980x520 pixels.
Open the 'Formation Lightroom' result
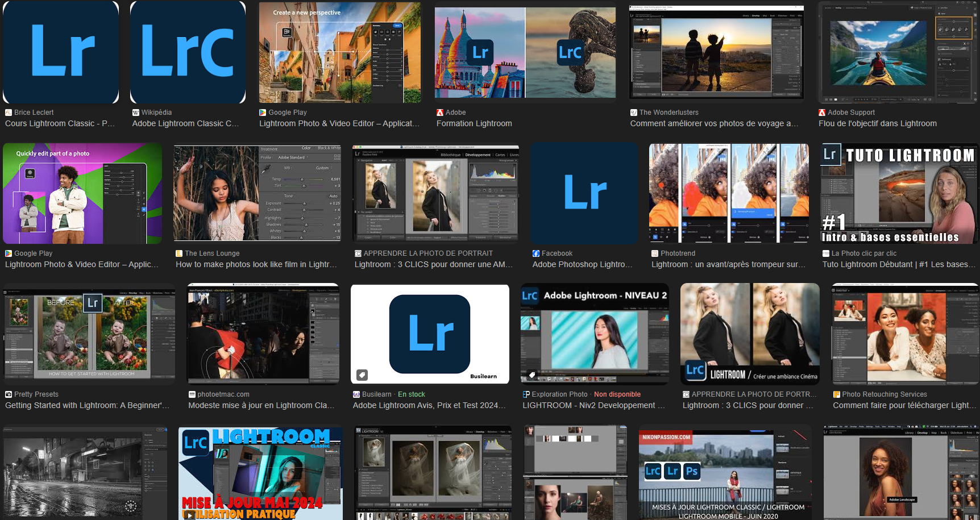pyautogui.click(x=474, y=123)
